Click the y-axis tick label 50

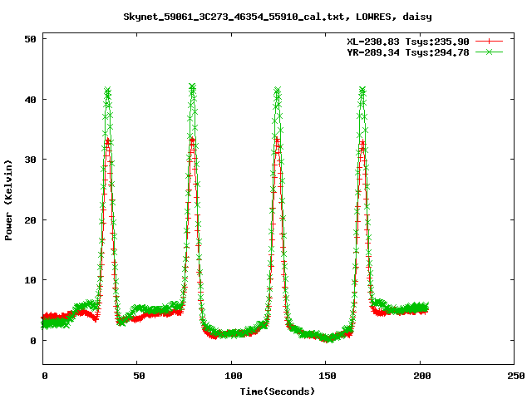[x=30, y=39]
